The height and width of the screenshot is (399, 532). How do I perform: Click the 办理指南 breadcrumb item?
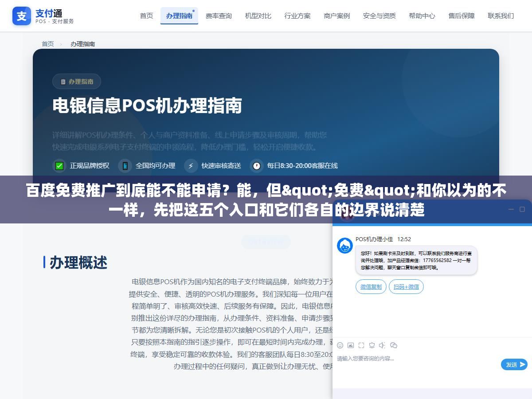pyautogui.click(x=83, y=44)
